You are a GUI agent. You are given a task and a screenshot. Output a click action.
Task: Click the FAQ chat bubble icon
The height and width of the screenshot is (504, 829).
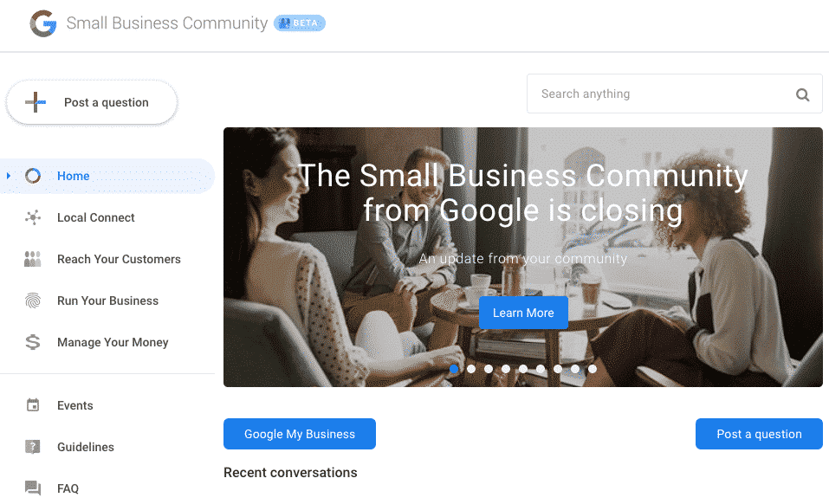point(33,488)
